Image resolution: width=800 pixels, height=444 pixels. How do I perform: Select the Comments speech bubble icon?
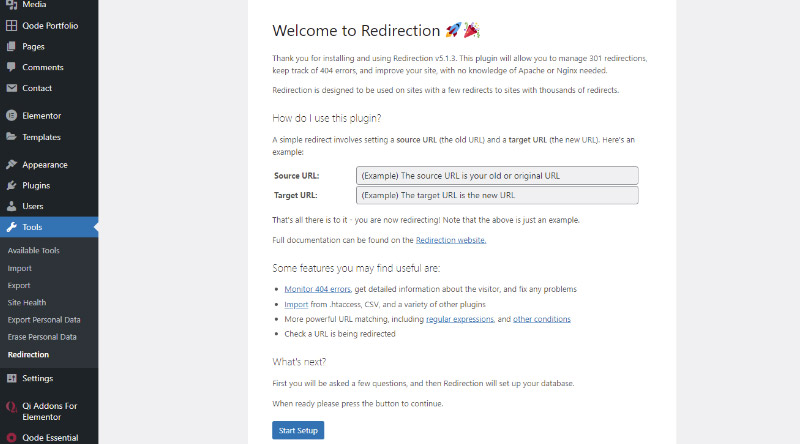11,67
